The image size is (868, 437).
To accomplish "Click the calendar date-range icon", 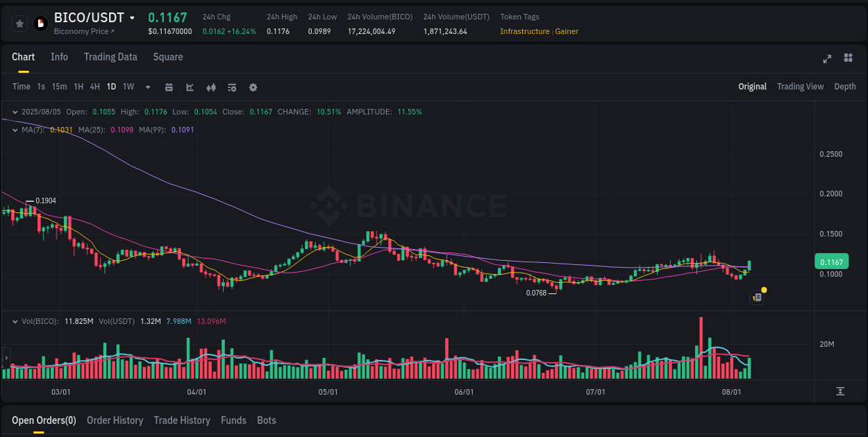I will pyautogui.click(x=169, y=87).
